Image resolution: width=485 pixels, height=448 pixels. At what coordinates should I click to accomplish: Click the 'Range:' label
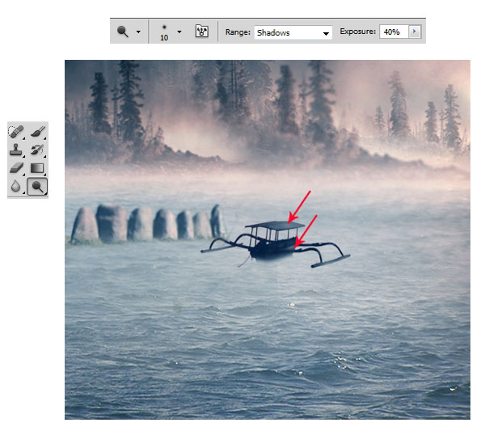pos(238,32)
